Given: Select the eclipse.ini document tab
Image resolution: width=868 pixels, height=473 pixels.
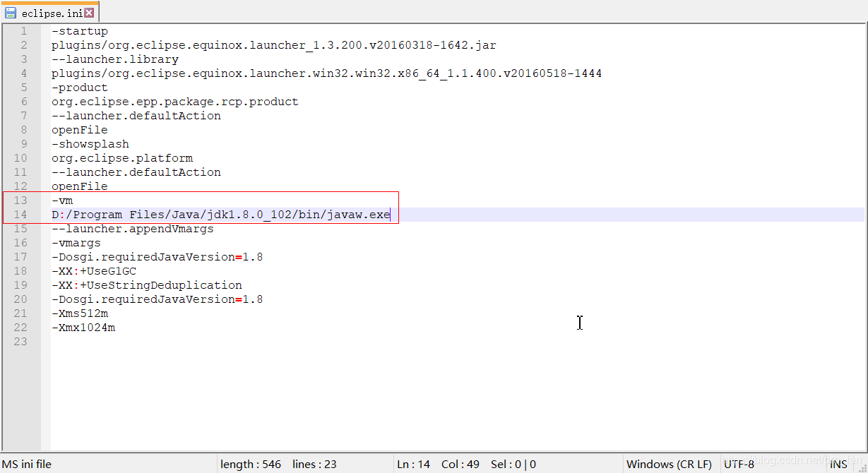Looking at the screenshot, I should click(x=49, y=13).
